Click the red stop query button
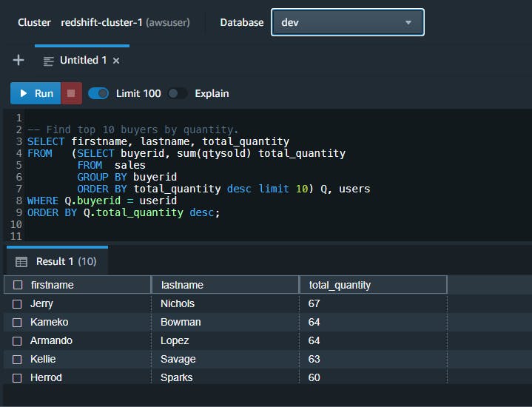This screenshot has height=407, width=532. click(71, 93)
